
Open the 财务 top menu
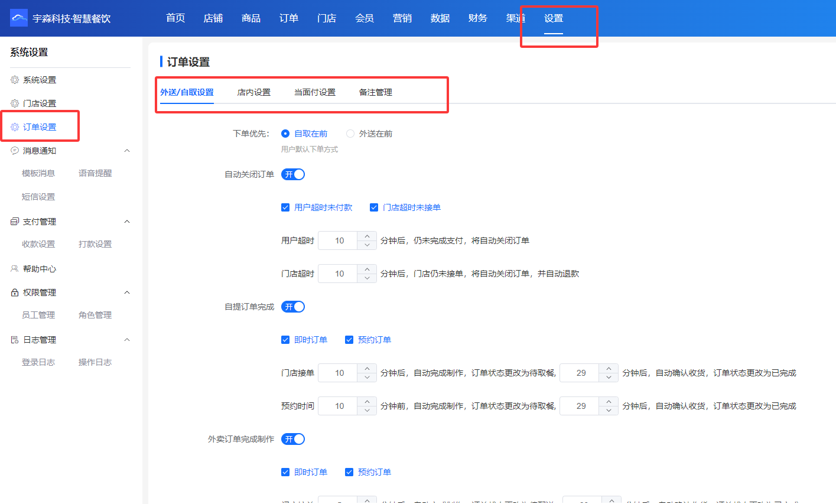coord(478,18)
